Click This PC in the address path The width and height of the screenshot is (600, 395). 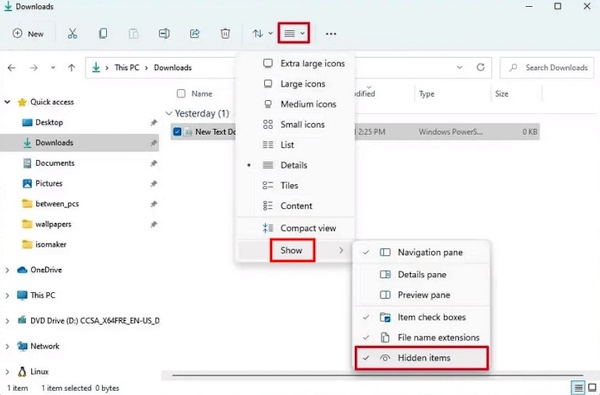click(127, 68)
